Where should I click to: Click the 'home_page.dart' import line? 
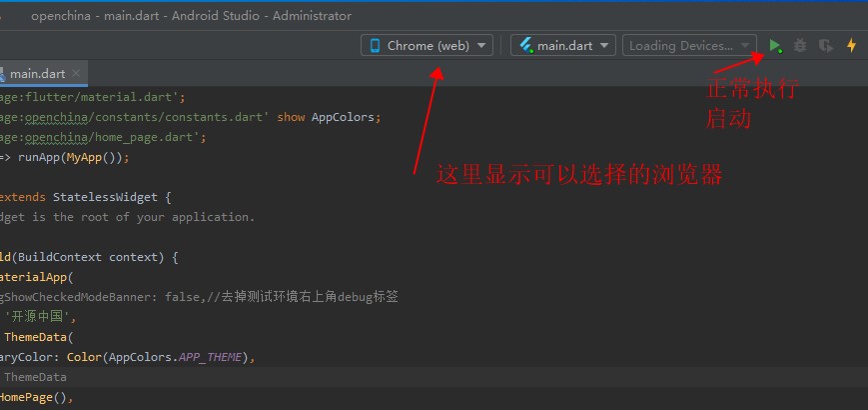coord(103,137)
